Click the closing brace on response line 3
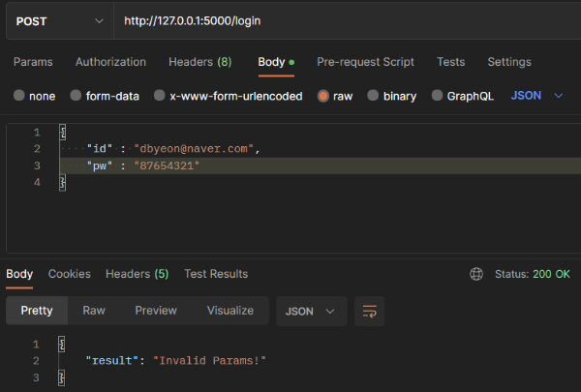581x392 pixels. tap(62, 377)
